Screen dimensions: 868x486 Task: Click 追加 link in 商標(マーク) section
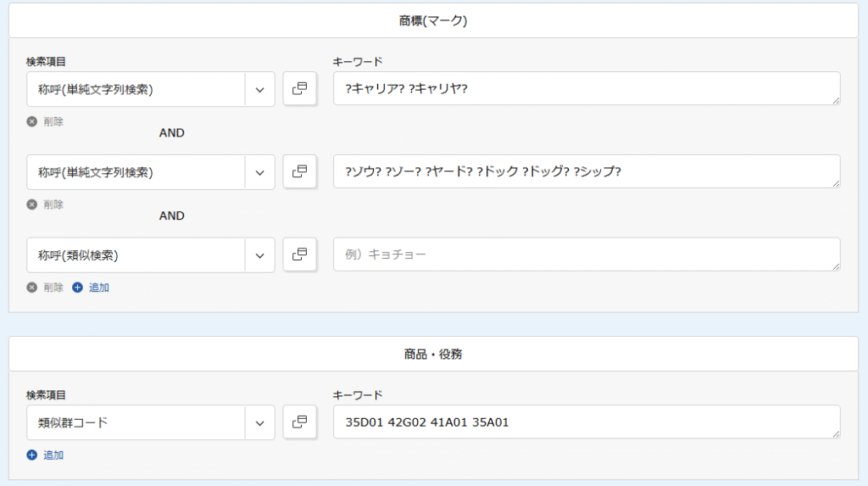(99, 287)
